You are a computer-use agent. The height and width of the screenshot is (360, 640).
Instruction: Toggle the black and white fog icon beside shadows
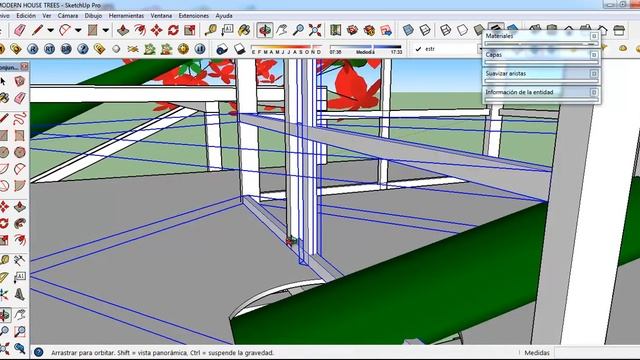coord(239,49)
